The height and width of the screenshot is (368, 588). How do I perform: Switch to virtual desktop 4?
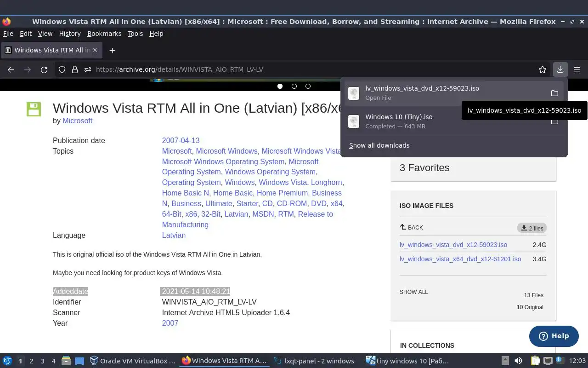pos(53,361)
